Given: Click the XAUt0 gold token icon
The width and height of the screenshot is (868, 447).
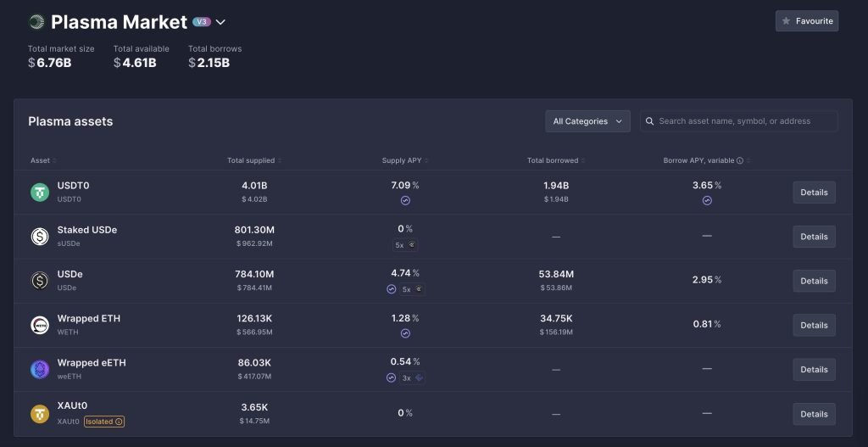Looking at the screenshot, I should click(x=40, y=413).
